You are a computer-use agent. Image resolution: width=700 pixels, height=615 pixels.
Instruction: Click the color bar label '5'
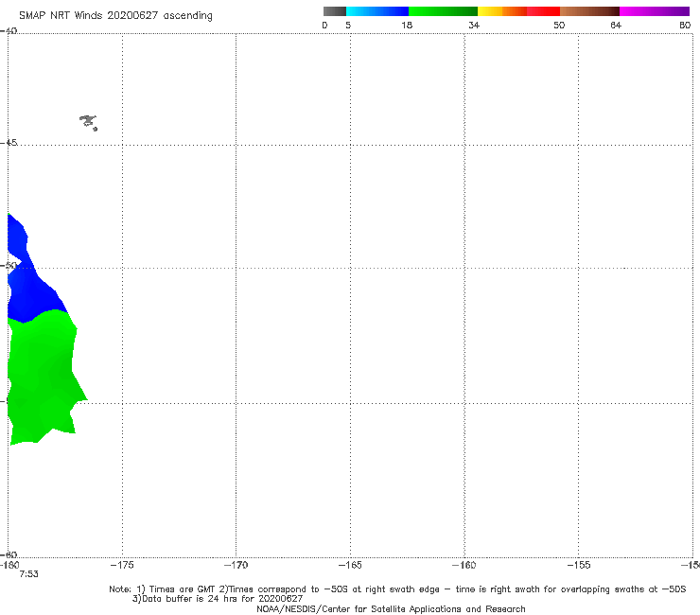348,26
